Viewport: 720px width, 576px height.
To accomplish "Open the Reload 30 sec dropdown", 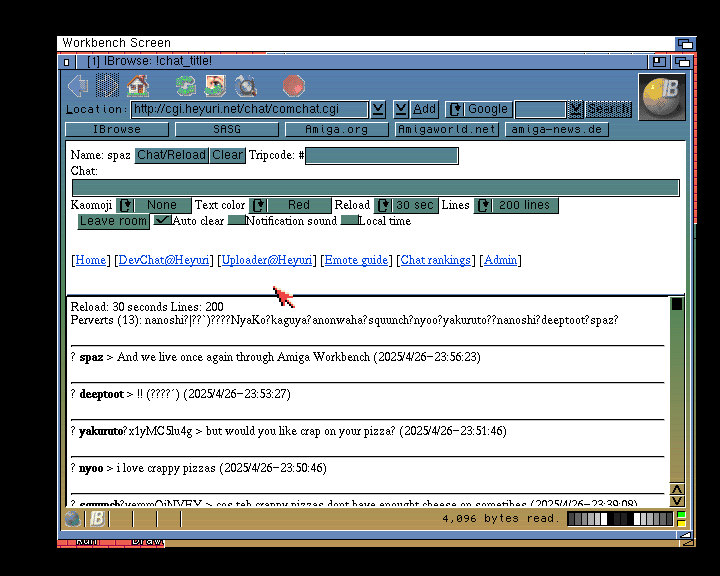I will pyautogui.click(x=406, y=205).
